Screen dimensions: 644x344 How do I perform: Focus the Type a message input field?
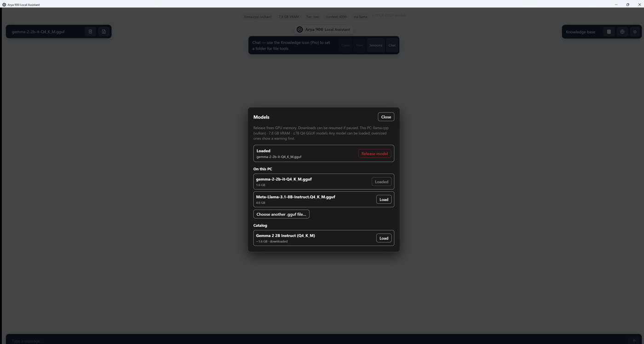[x=317, y=341]
